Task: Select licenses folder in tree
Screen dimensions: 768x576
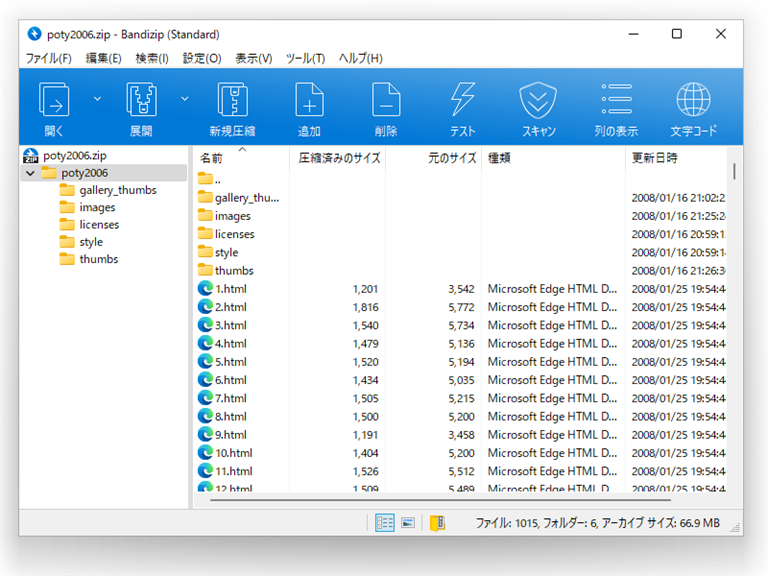Action: click(x=99, y=224)
